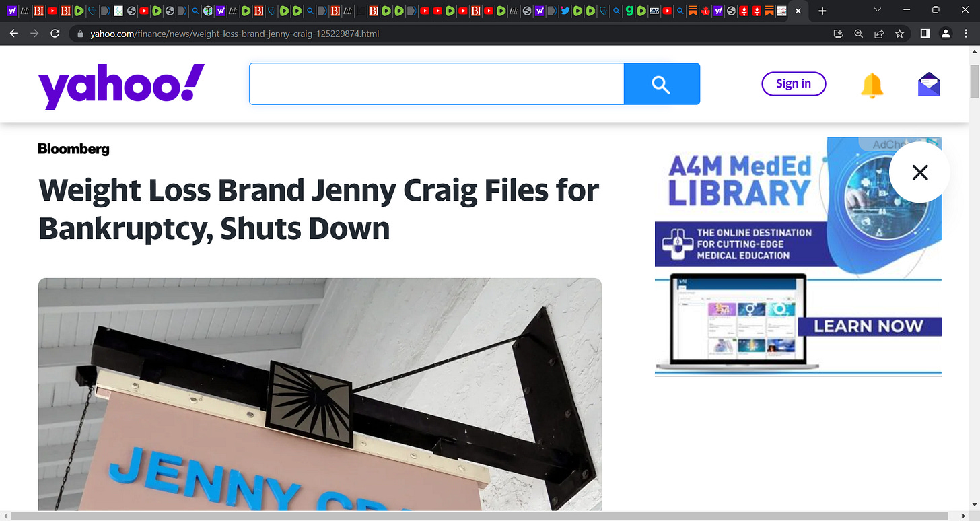Click the Yahoo logo

coord(121,86)
